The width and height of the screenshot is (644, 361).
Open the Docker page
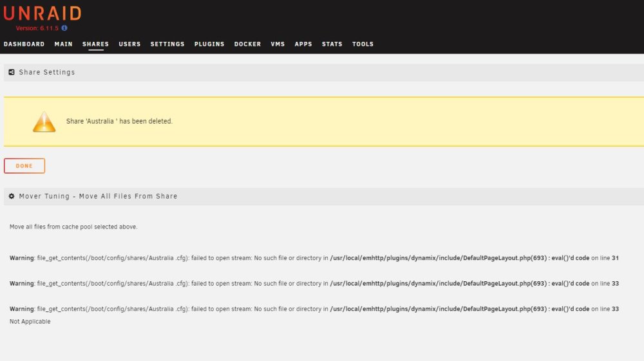tap(248, 44)
